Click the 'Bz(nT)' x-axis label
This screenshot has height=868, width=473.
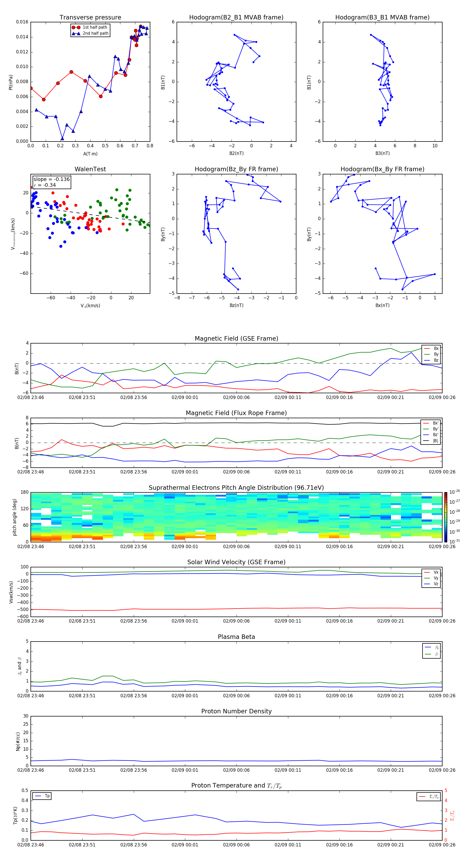click(236, 305)
